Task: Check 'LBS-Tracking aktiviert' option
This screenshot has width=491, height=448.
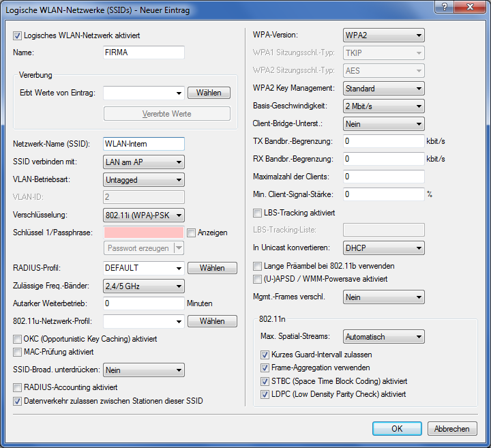Action: point(258,213)
